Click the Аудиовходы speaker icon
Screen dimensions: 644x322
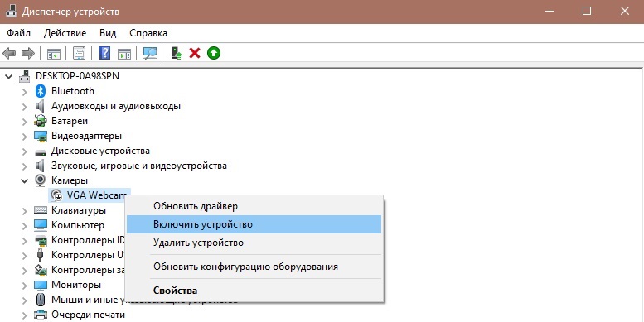41,106
